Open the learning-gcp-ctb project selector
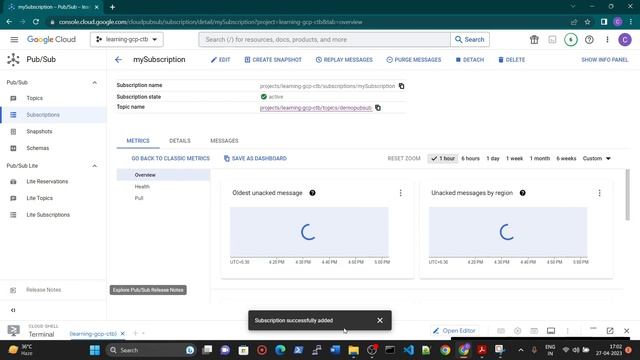 click(x=127, y=40)
